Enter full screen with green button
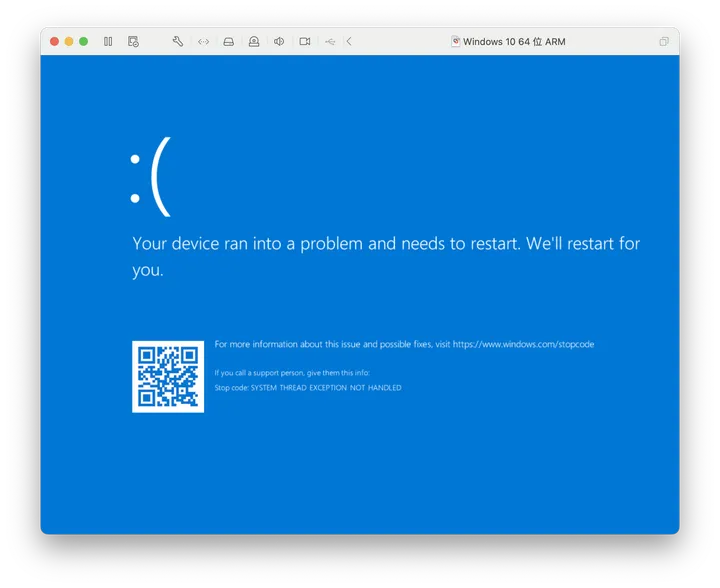Viewport: 720px width, 588px height. tap(84, 41)
